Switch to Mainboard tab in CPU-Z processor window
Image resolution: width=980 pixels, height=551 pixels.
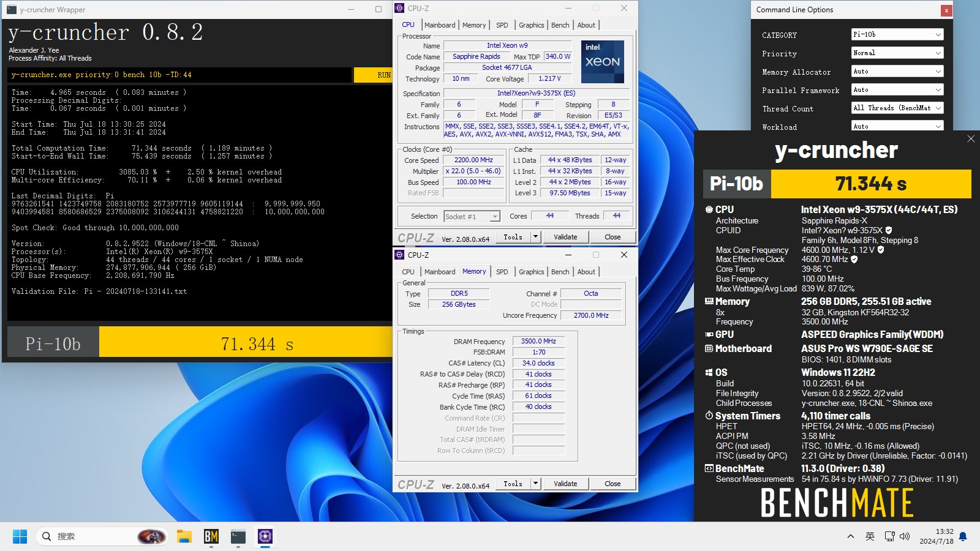[440, 25]
